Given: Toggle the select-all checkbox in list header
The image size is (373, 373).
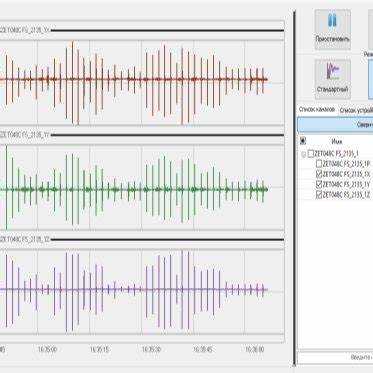Looking at the screenshot, I should click(303, 141).
